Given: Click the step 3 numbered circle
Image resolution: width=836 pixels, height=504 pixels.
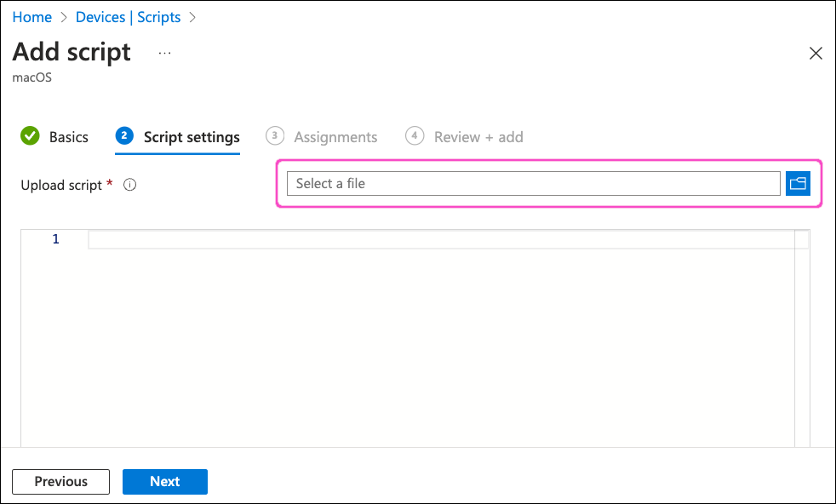Looking at the screenshot, I should 275,136.
